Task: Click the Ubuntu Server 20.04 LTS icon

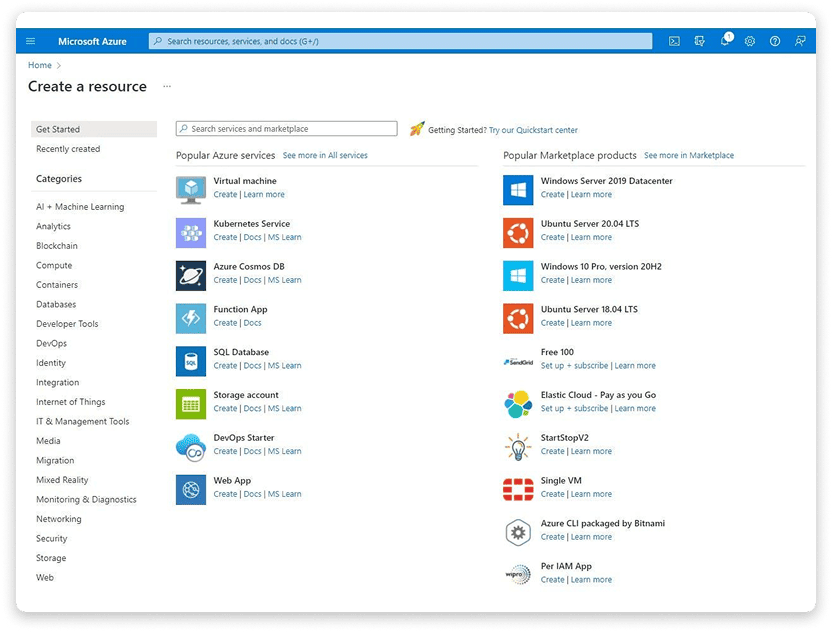Action: coord(518,232)
